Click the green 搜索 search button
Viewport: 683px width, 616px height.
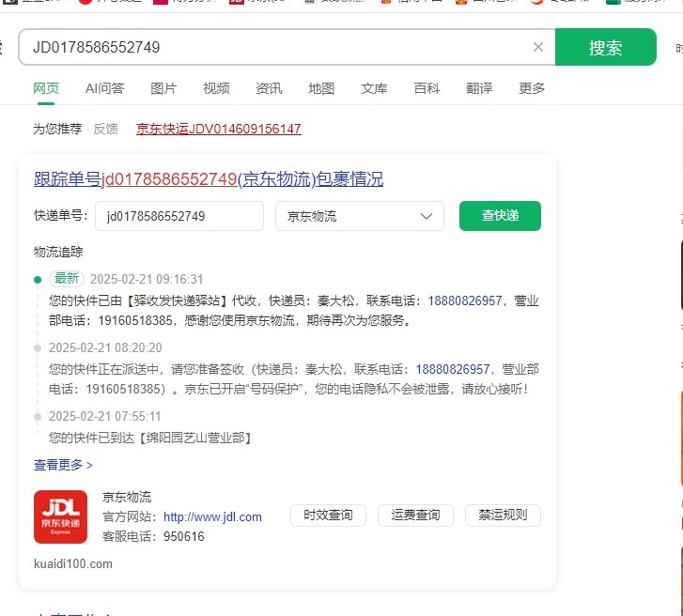[605, 47]
